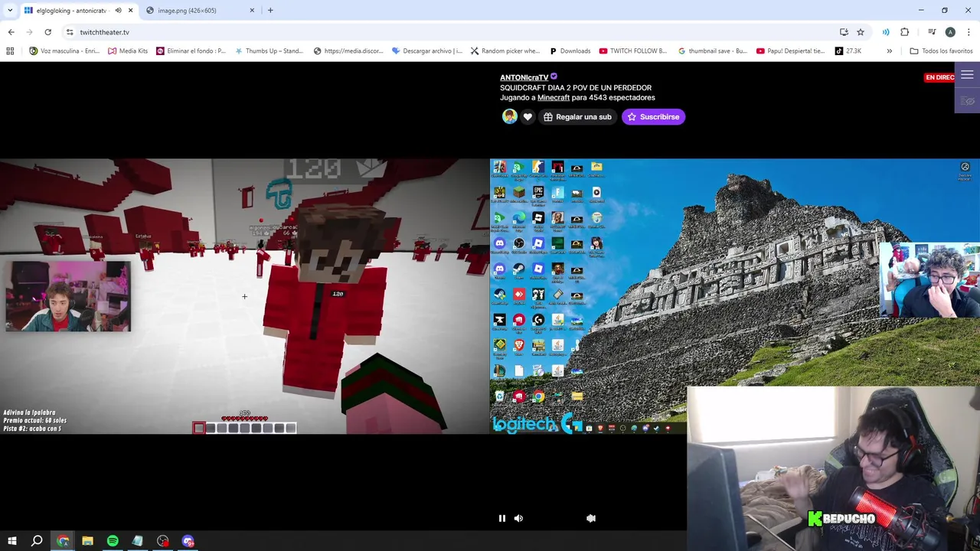The height and width of the screenshot is (551, 980).
Task: Open File Explorer from the taskbar
Action: [87, 541]
